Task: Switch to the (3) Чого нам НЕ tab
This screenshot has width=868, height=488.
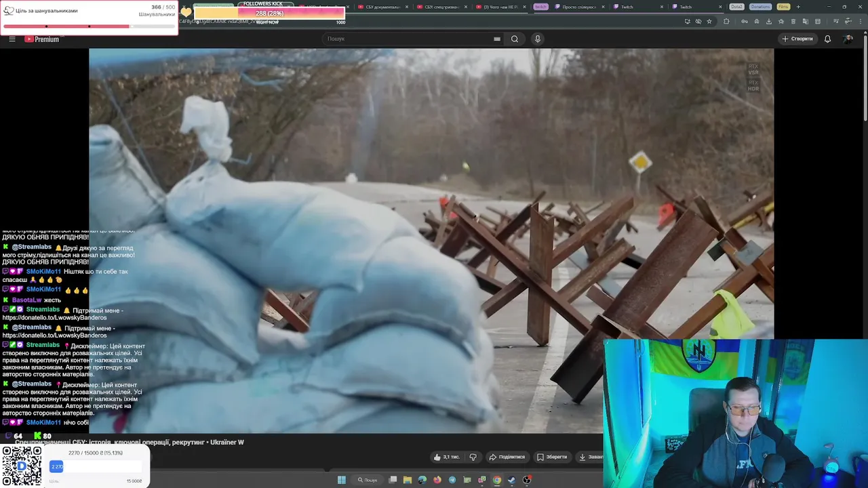Action: [x=500, y=7]
